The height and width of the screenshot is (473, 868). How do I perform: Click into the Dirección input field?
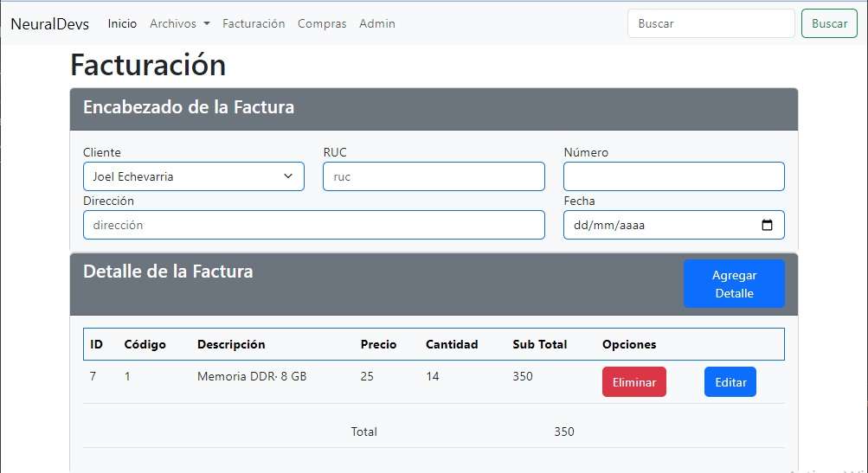[314, 225]
